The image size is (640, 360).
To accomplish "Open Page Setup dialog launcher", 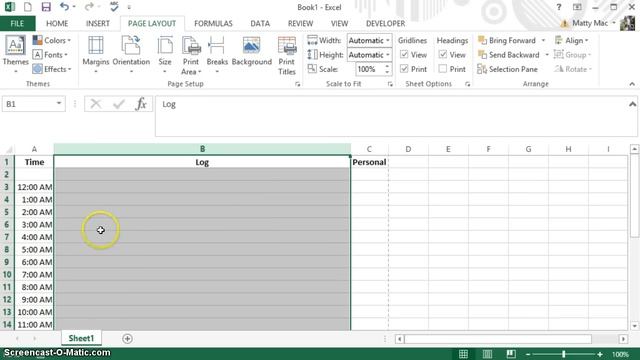I will tap(298, 84).
